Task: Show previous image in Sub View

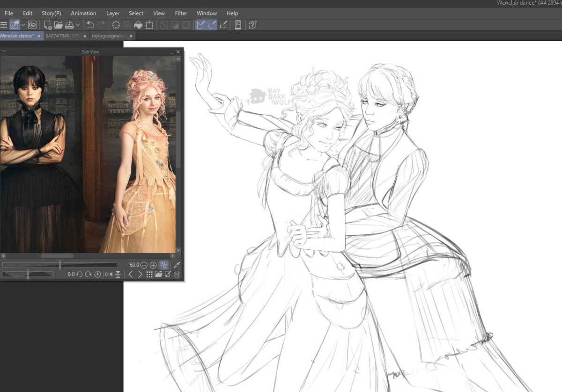Action: [131, 274]
